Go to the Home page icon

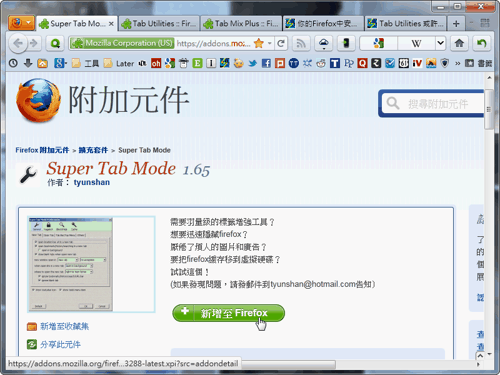pyautogui.click(x=459, y=43)
